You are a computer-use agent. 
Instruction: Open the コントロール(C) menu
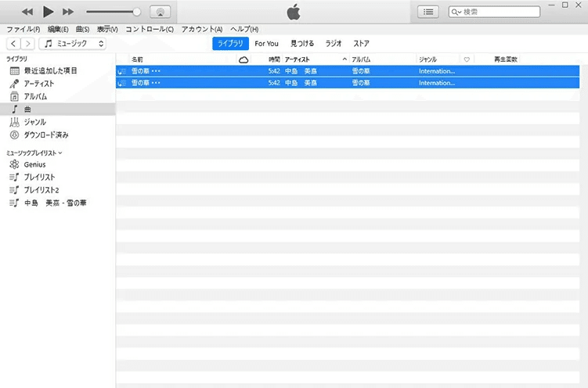(x=150, y=29)
